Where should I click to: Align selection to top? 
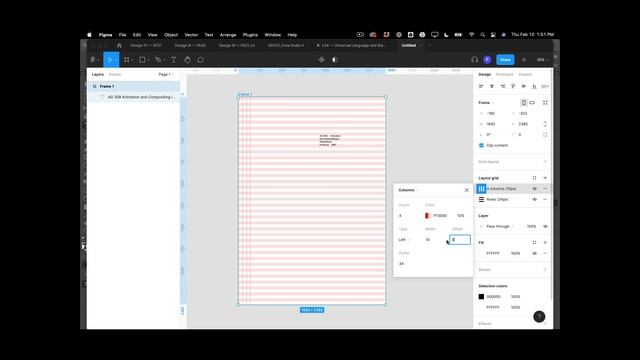(x=513, y=86)
